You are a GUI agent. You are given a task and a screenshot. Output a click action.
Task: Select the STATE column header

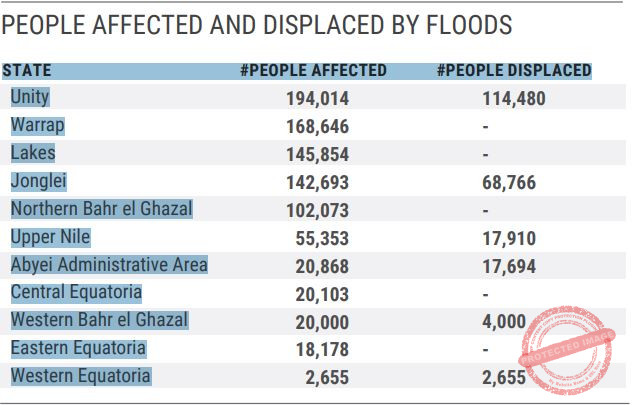point(27,71)
